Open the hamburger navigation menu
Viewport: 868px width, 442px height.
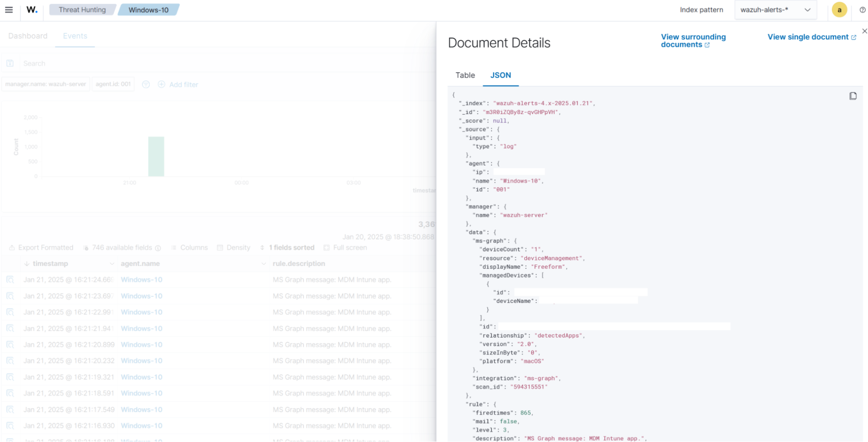tap(9, 10)
